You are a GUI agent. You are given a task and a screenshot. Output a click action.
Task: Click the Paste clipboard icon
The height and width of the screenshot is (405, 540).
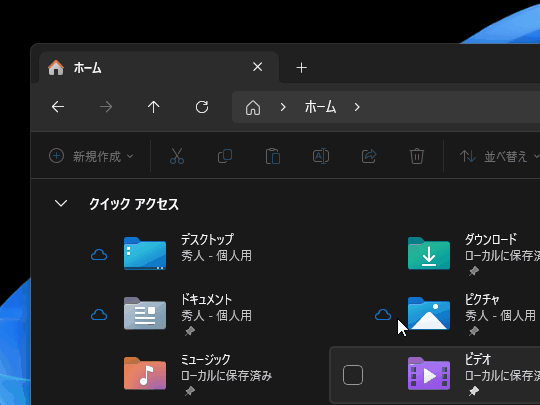[273, 156]
